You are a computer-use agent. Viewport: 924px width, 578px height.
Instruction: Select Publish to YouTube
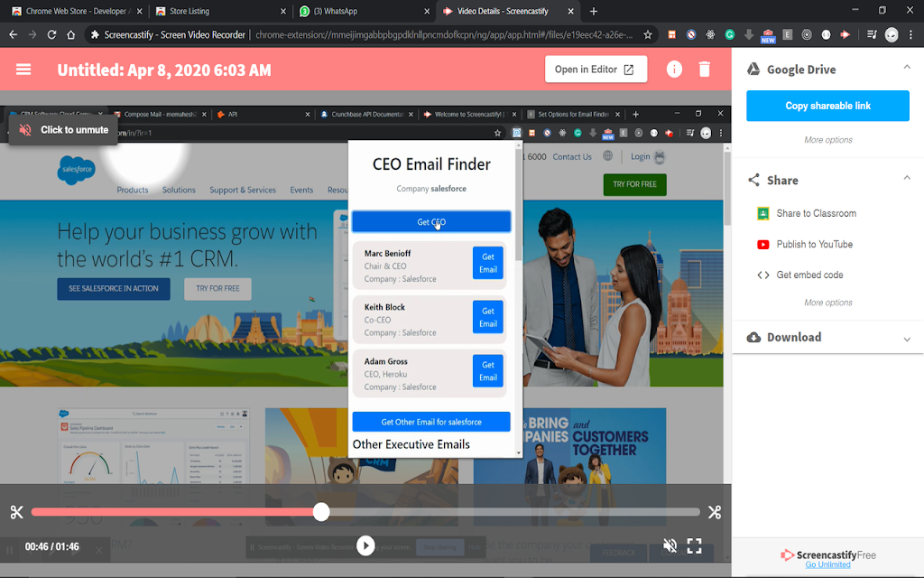(814, 244)
